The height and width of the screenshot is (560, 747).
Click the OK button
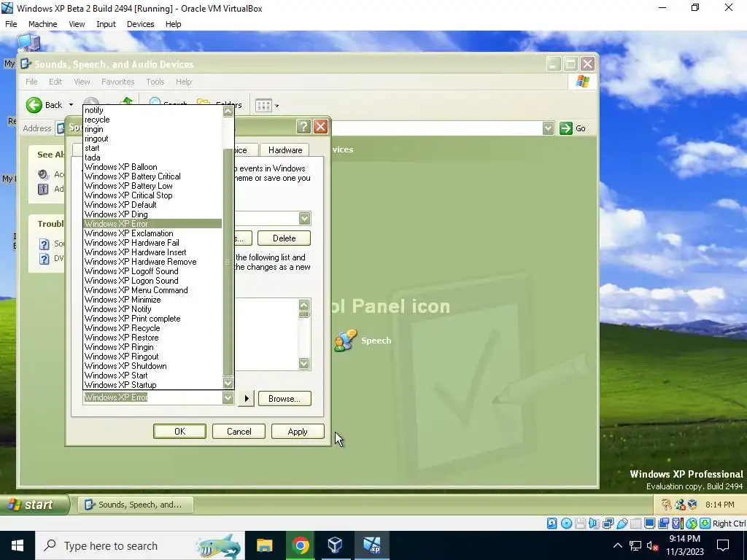coord(179,431)
